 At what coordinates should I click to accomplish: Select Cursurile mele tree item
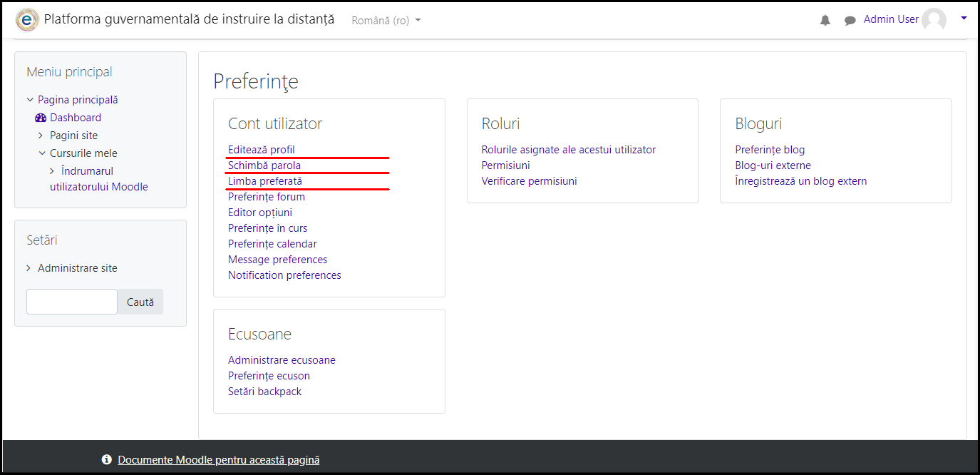83,153
